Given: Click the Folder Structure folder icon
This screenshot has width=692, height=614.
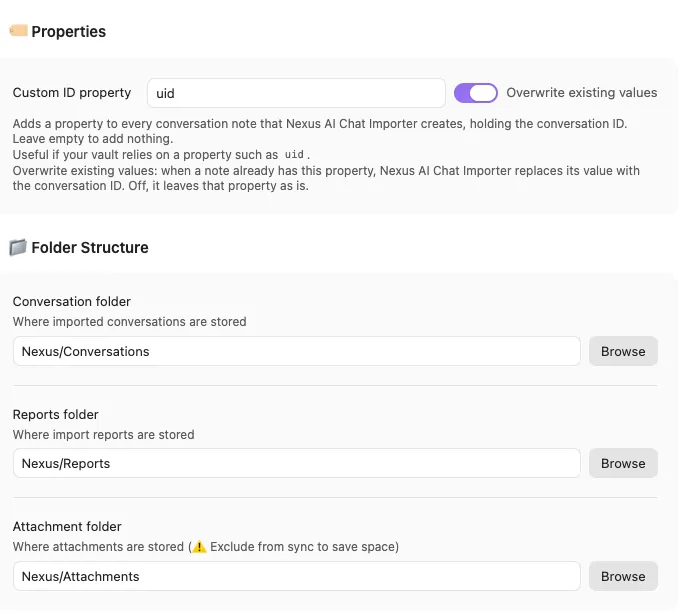Looking at the screenshot, I should click(18, 248).
